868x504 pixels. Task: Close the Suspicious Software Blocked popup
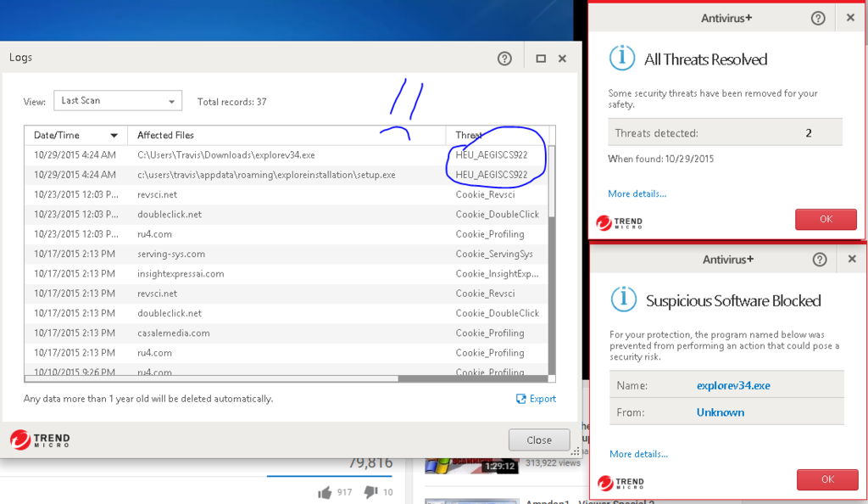pos(851,259)
